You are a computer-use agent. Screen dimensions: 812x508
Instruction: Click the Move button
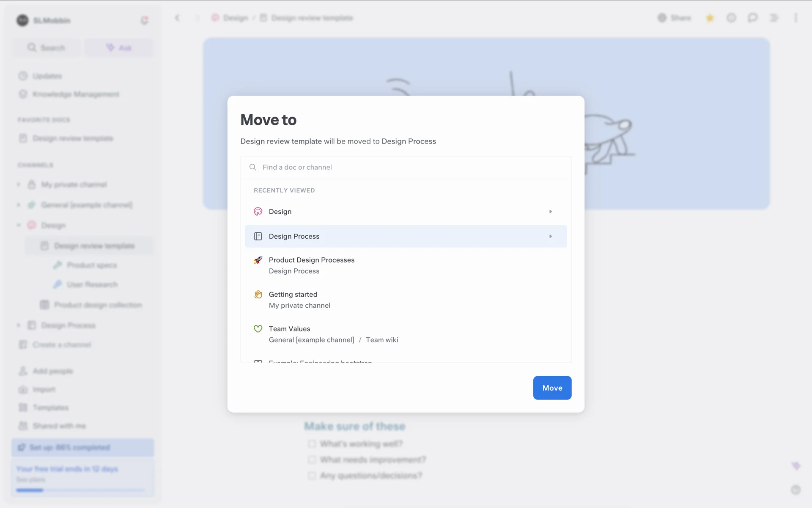pos(552,388)
